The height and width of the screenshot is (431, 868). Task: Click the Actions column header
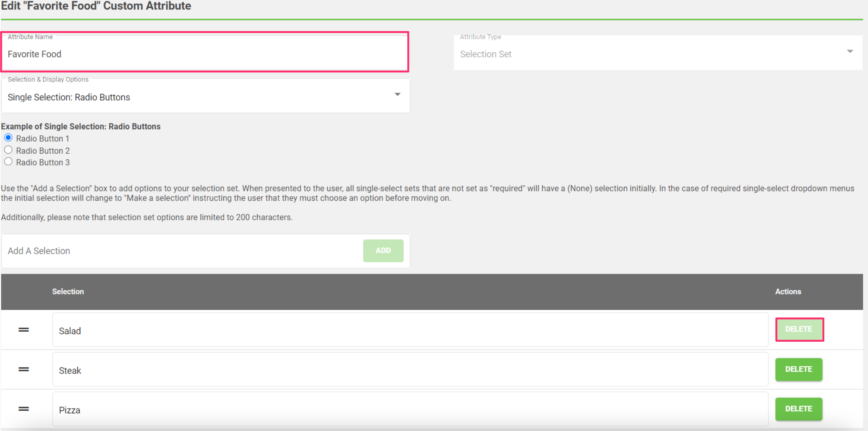click(788, 292)
